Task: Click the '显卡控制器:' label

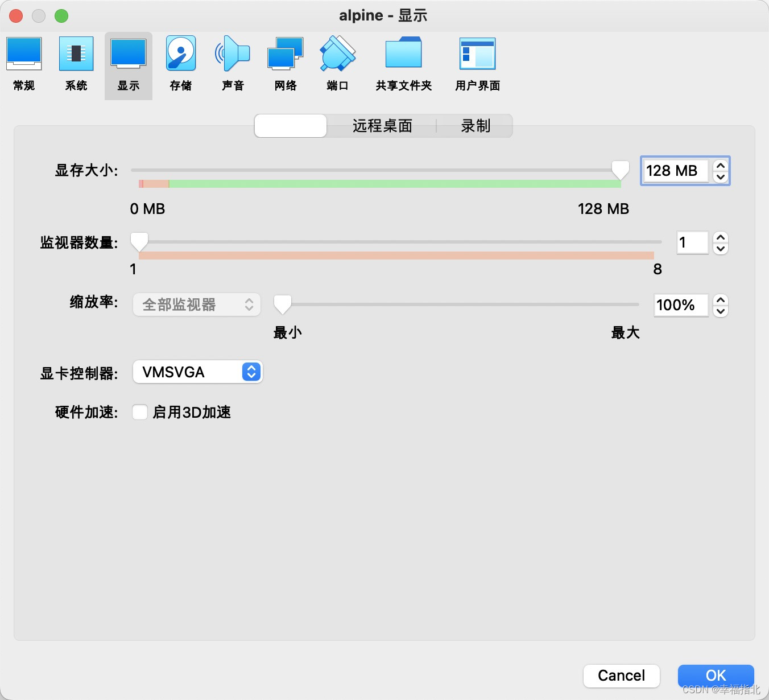Action: click(x=79, y=373)
